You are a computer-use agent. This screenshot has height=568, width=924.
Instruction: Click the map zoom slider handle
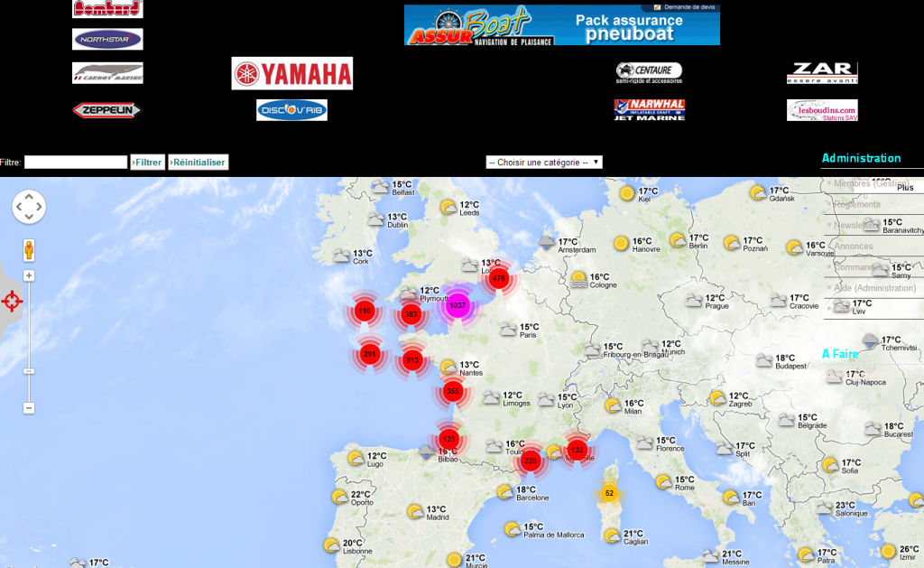click(29, 371)
